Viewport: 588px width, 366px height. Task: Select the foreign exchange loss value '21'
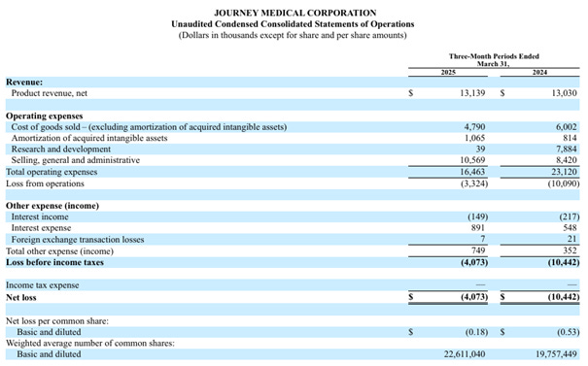click(571, 239)
